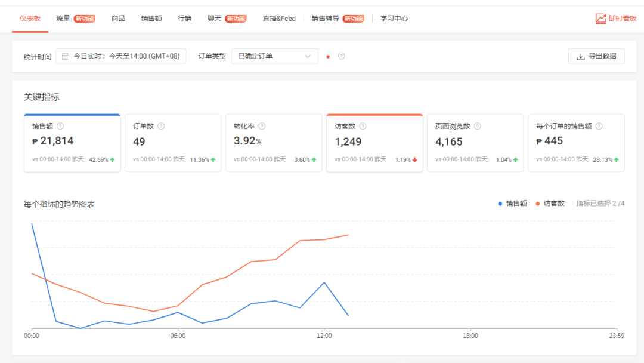The width and height of the screenshot is (644, 363).
Task: Click green up arrow beside 28.13%
Action: click(x=617, y=159)
